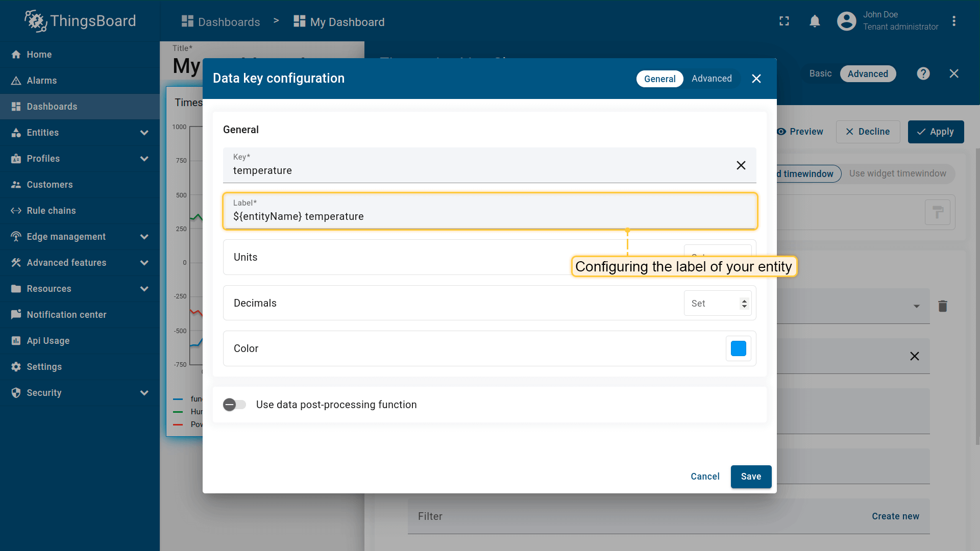Click the trash delete icon
This screenshot has height=551, width=980.
click(942, 306)
